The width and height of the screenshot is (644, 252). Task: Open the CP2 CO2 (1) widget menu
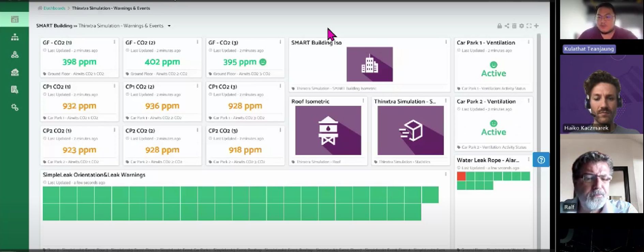point(115,130)
